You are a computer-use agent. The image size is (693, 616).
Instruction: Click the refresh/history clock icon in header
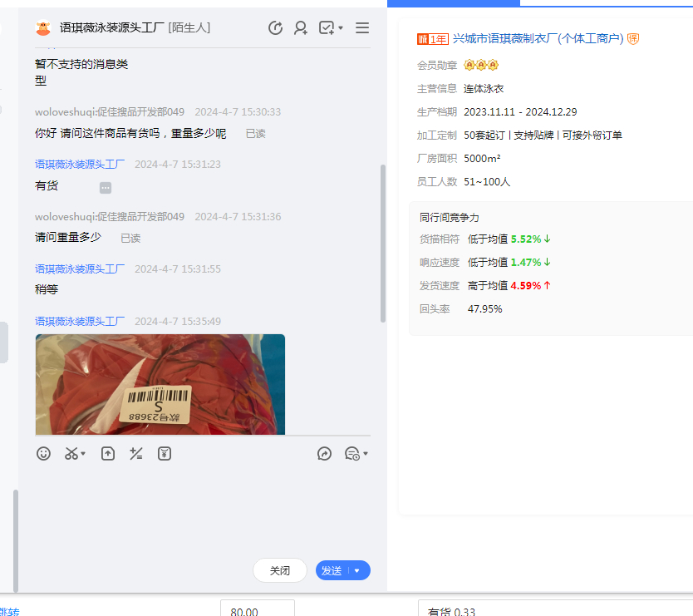tap(276, 28)
